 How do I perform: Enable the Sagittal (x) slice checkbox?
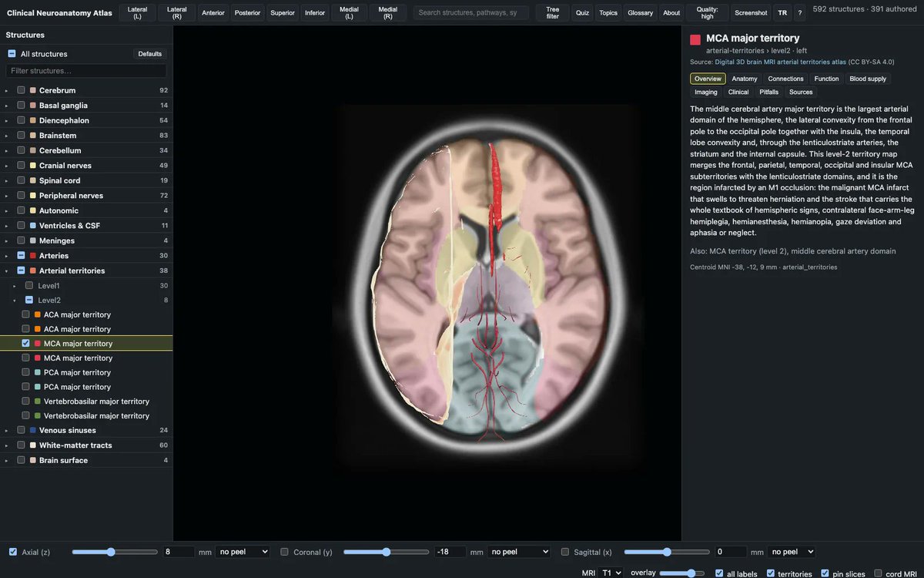565,552
